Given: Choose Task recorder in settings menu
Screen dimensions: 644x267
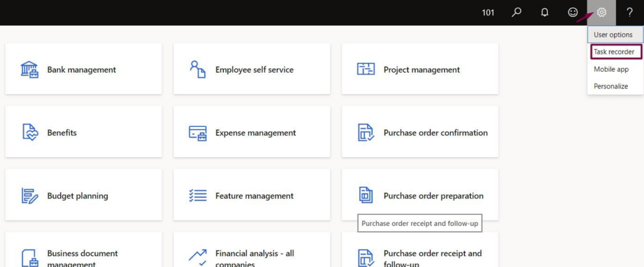Looking at the screenshot, I should [x=616, y=52].
